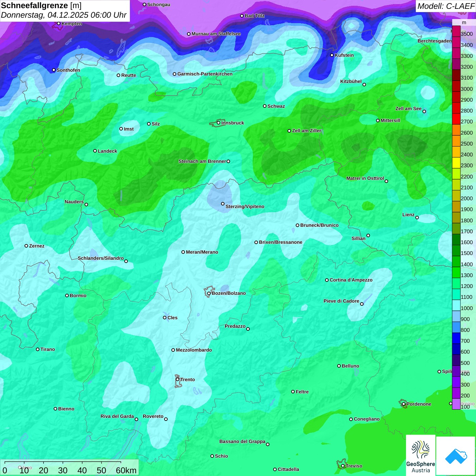Click the Bad Tölz label
Viewport: 476px width, 476px height.
point(255,16)
